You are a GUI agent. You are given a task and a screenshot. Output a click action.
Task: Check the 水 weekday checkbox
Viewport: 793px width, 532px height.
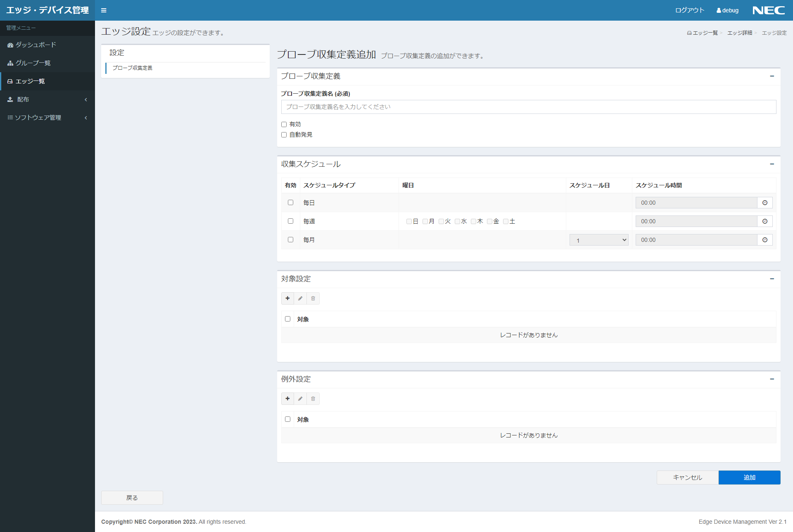[x=457, y=222]
